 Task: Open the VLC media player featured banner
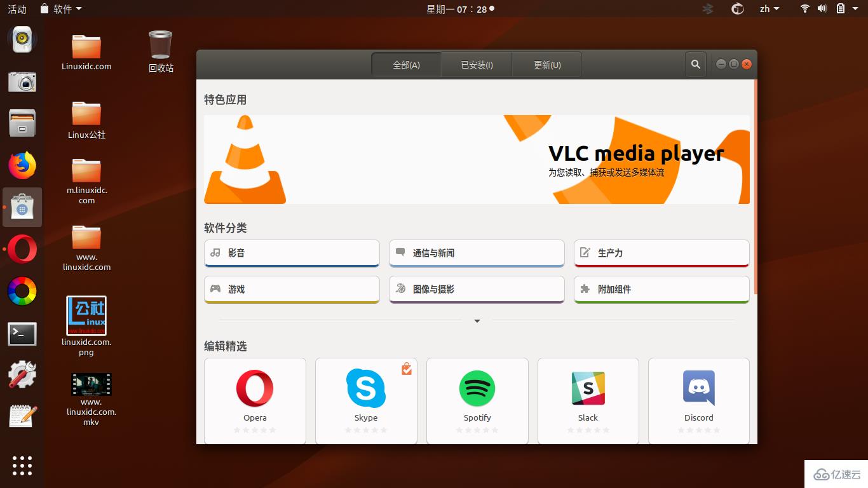coord(477,159)
